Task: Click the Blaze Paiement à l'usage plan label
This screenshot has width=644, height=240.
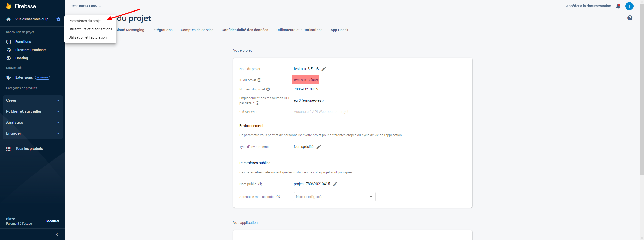Action: (19, 221)
